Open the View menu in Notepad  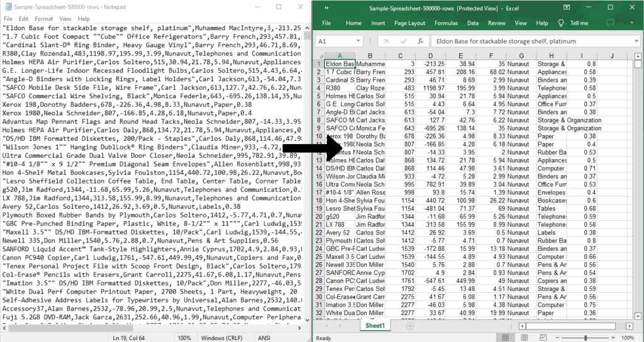point(65,19)
